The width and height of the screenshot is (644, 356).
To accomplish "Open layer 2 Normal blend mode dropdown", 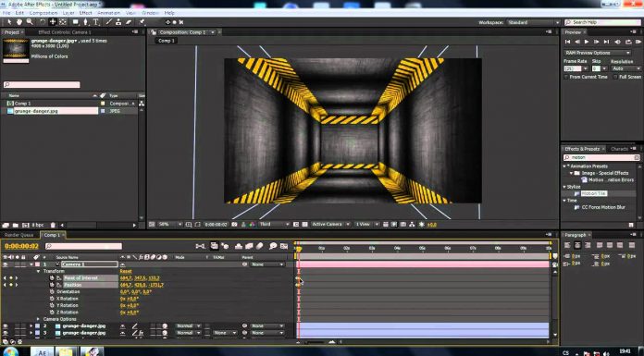I will [188, 326].
